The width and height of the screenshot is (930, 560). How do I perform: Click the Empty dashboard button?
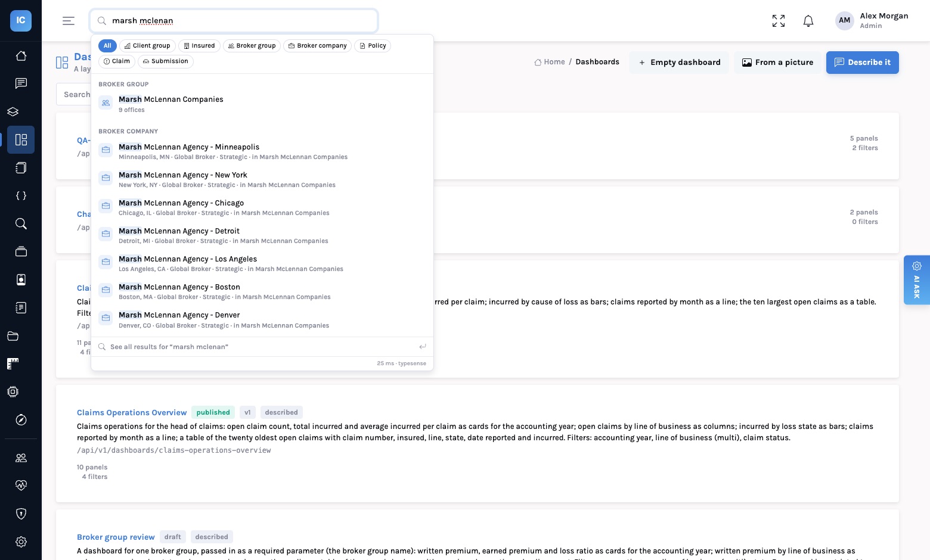pos(679,63)
